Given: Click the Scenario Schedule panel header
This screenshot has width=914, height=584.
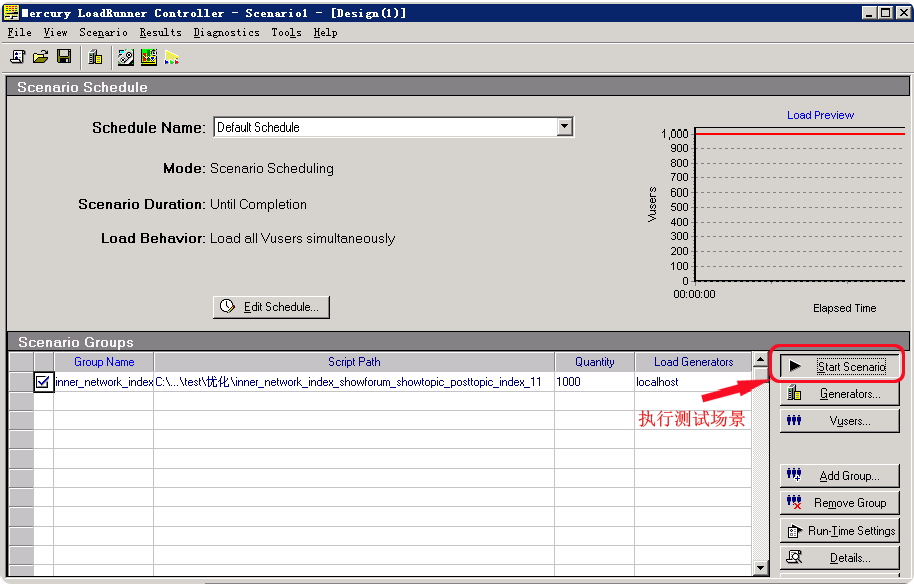Looking at the screenshot, I should [x=458, y=87].
